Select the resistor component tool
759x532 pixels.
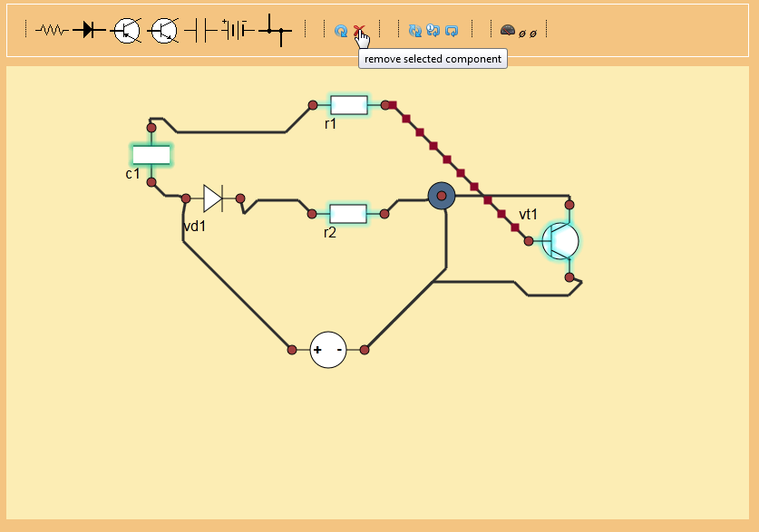[52, 31]
